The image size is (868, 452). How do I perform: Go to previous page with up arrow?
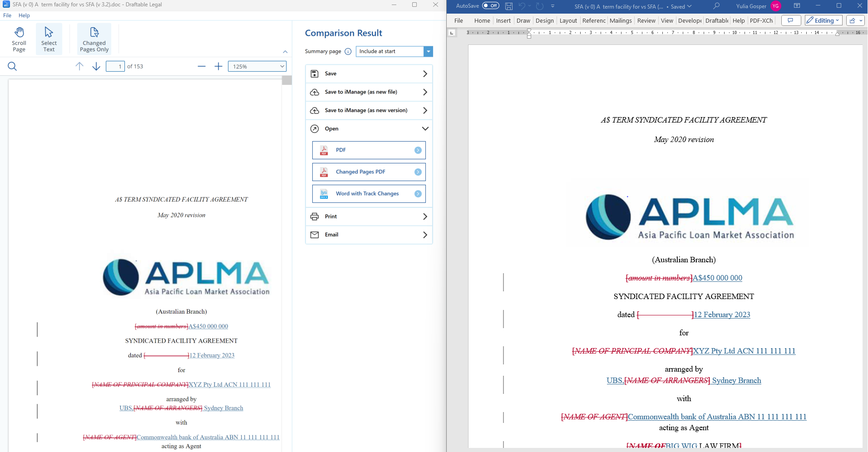[x=79, y=66]
